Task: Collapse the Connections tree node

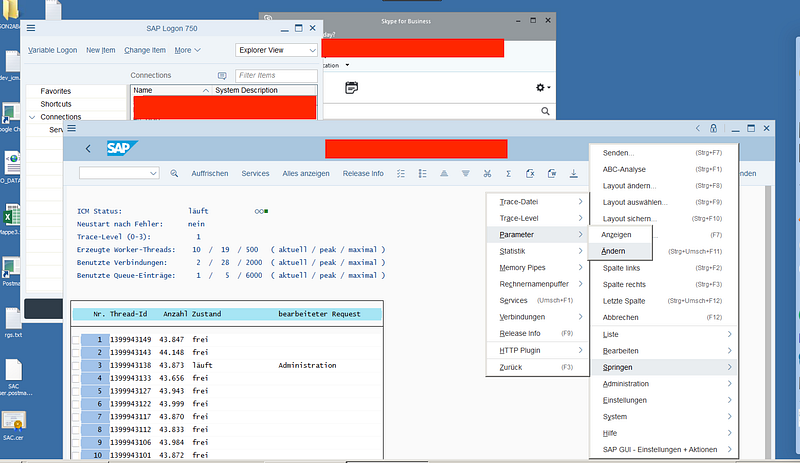Action: tap(32, 117)
